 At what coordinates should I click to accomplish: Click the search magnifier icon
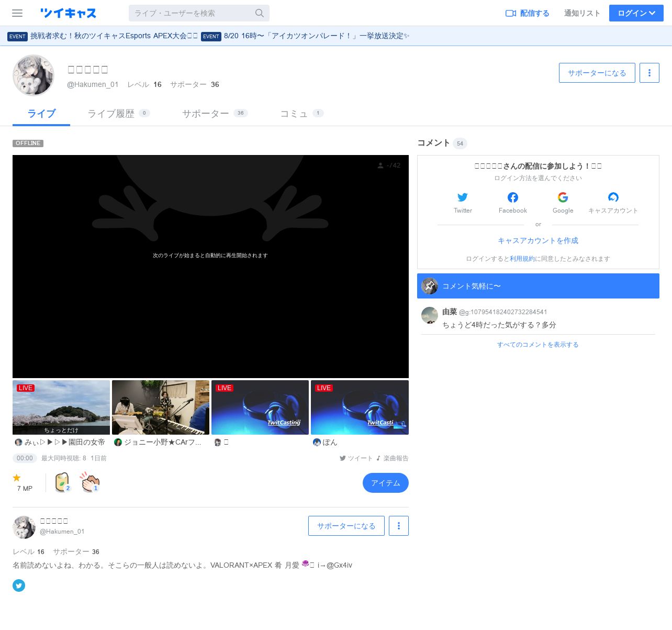[x=260, y=13]
